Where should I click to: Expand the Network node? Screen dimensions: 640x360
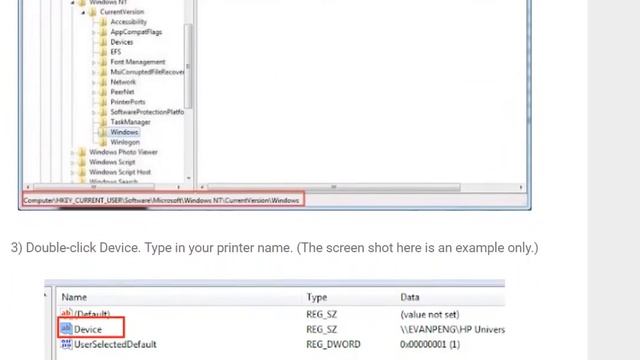(x=93, y=82)
